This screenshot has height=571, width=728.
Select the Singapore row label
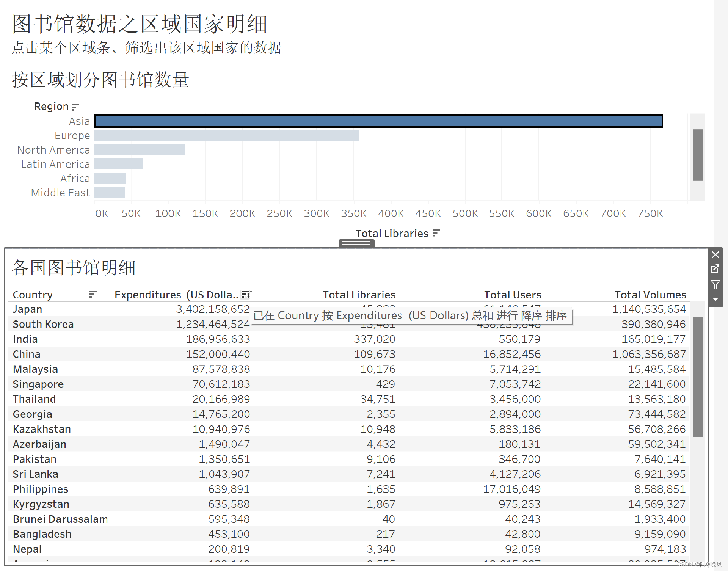[38, 384]
